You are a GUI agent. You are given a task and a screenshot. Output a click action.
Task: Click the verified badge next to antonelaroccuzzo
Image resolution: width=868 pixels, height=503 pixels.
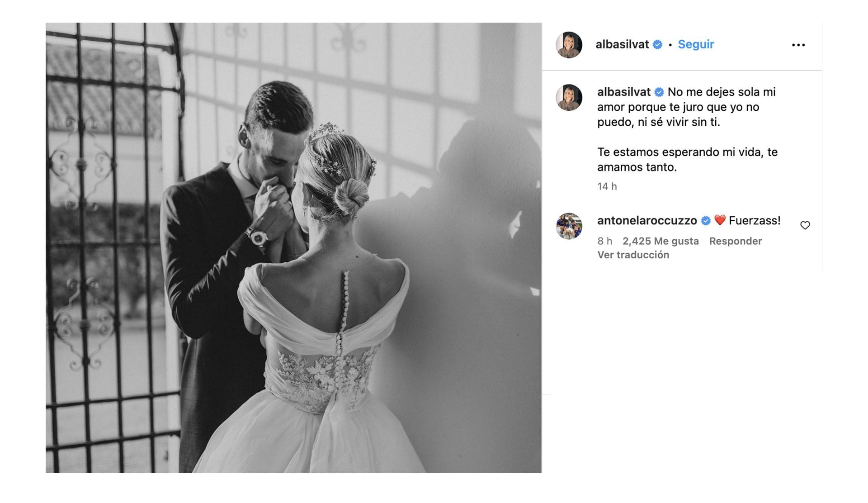(x=706, y=221)
